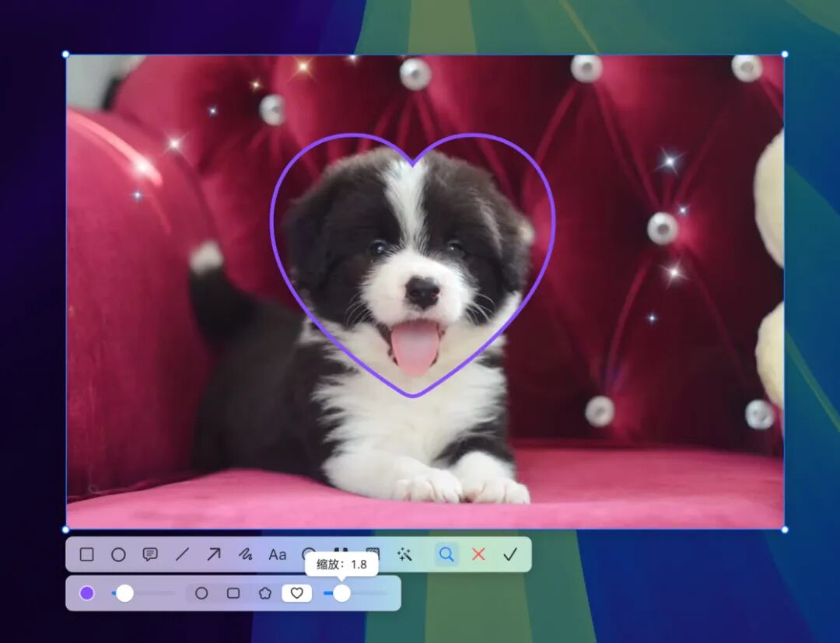Select the rectangle annotation tool
This screenshot has height=643, width=840.
(87, 554)
